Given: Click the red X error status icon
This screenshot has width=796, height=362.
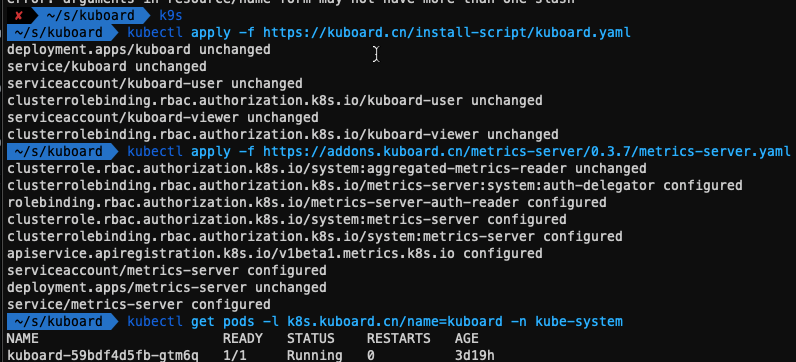Looking at the screenshot, I should click(x=18, y=16).
